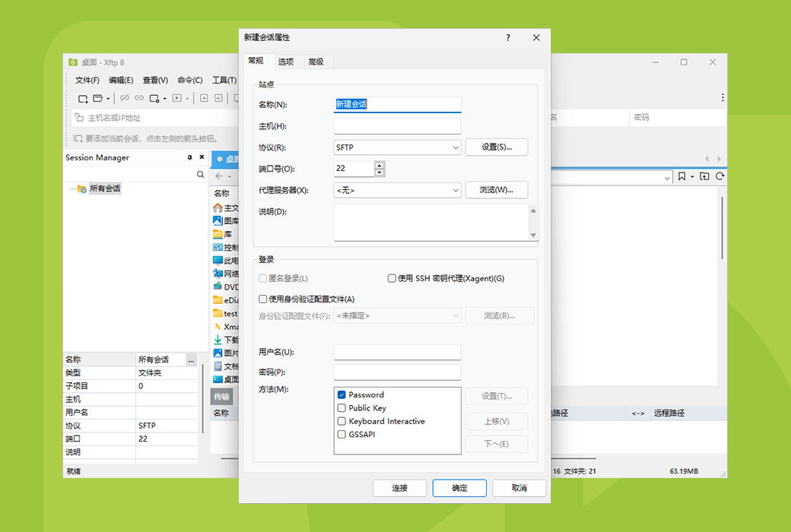Click the bookmark icon in the remote pane

(681, 176)
